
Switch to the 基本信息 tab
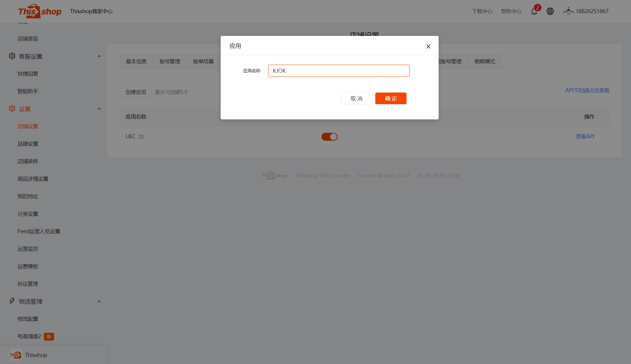pos(136,62)
